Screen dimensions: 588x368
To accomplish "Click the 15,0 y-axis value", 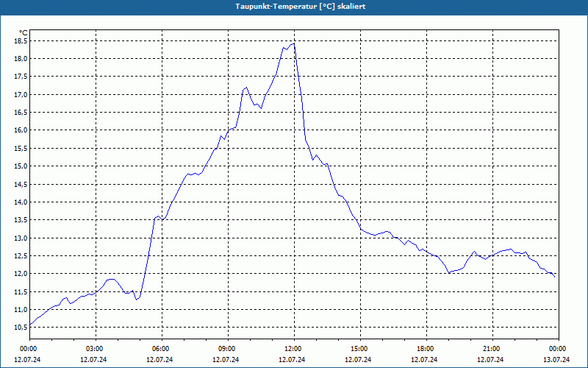I will (x=21, y=166).
